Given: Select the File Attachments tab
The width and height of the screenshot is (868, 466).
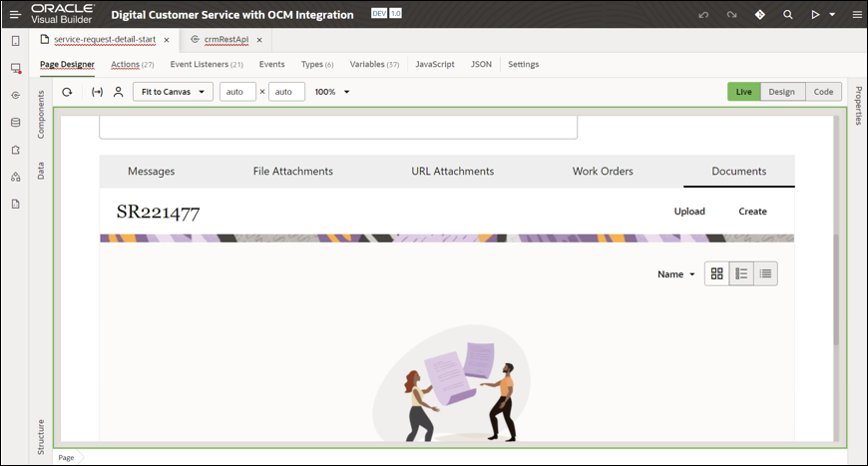Looking at the screenshot, I should tap(293, 171).
